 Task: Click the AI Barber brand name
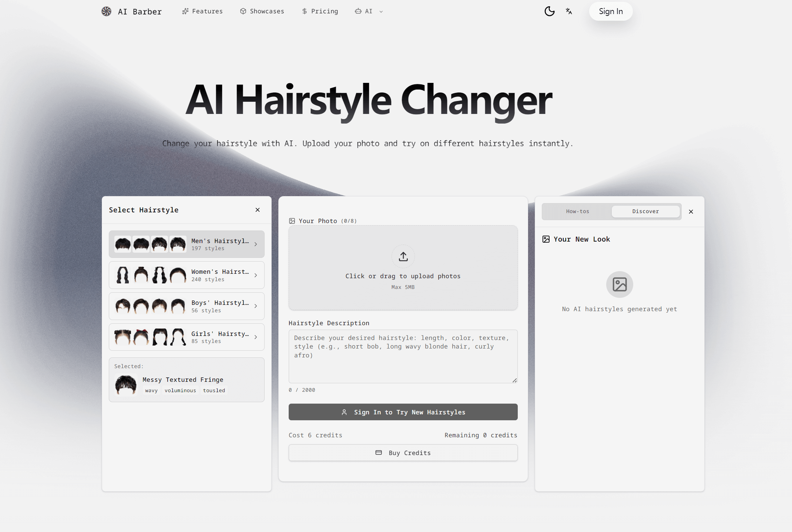click(140, 11)
